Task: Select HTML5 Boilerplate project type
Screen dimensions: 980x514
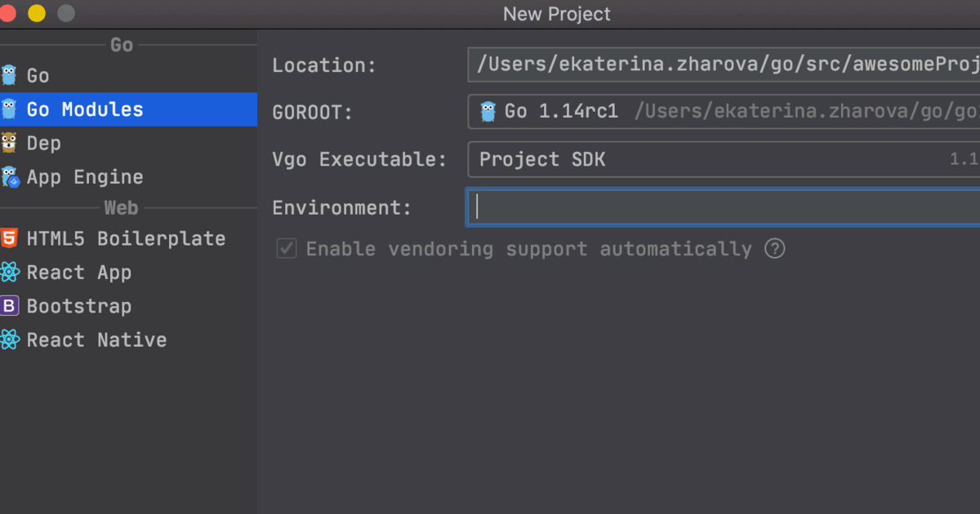Action: (126, 239)
